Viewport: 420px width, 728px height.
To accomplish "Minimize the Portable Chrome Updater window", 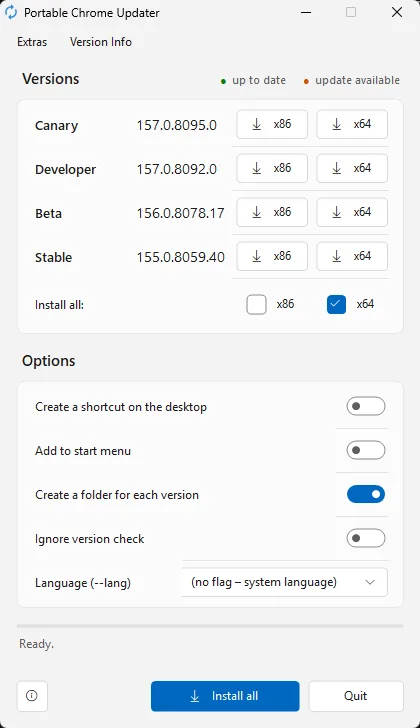I will [306, 12].
